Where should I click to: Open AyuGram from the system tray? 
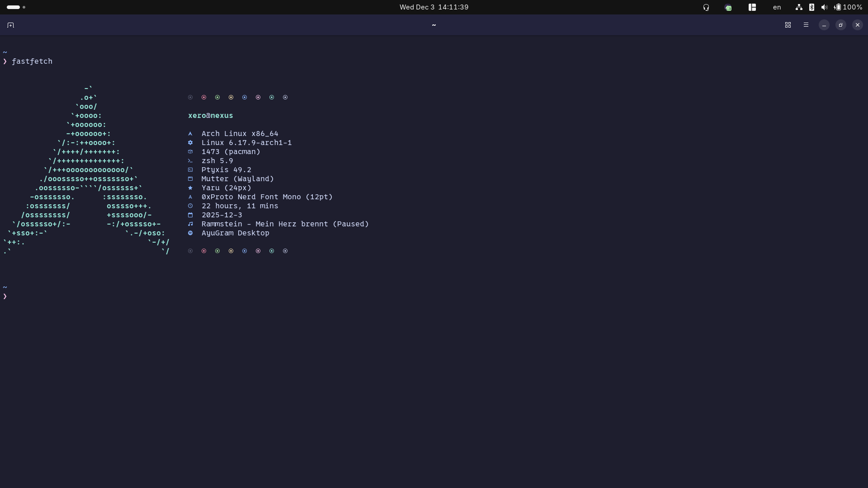pyautogui.click(x=728, y=7)
